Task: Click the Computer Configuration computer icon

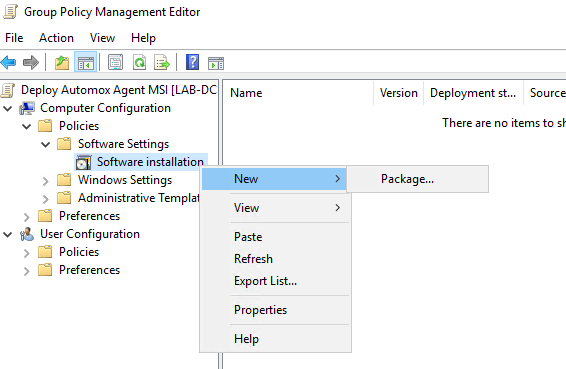Action: (x=27, y=108)
